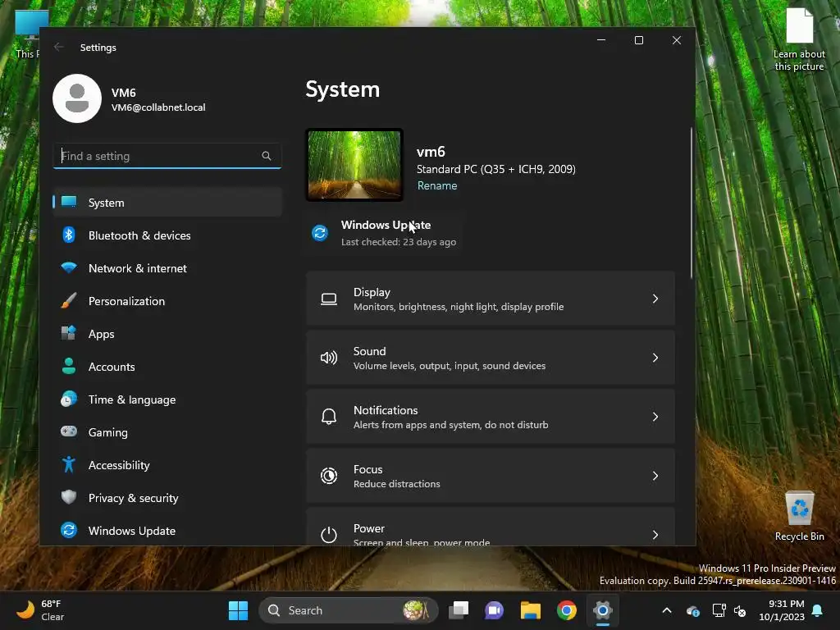The width and height of the screenshot is (840, 630).
Task: Click the Notifications bell icon
Action: (x=329, y=417)
